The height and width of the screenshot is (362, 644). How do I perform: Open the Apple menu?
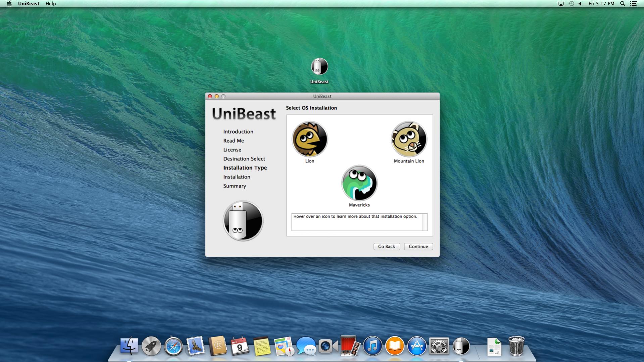pyautogui.click(x=9, y=4)
